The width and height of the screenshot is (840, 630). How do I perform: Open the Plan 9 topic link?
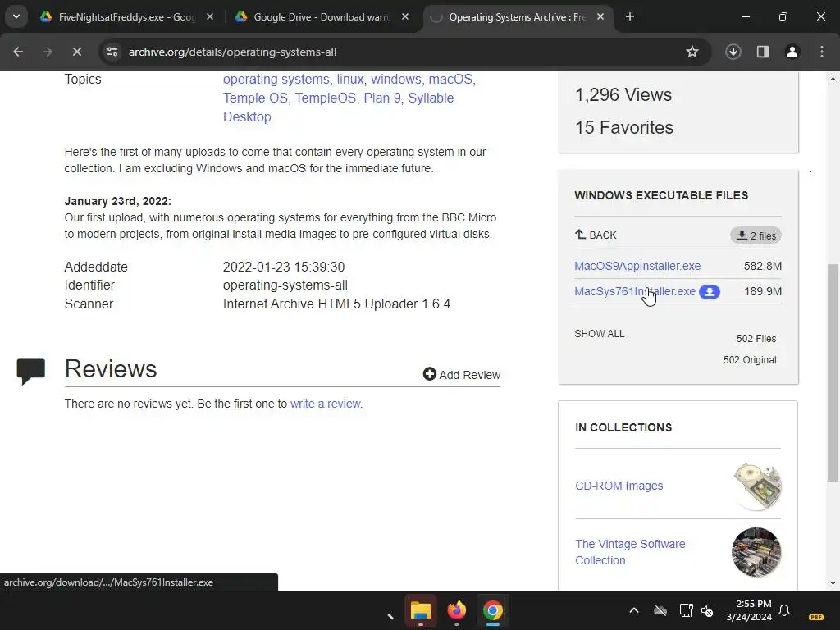click(x=382, y=98)
